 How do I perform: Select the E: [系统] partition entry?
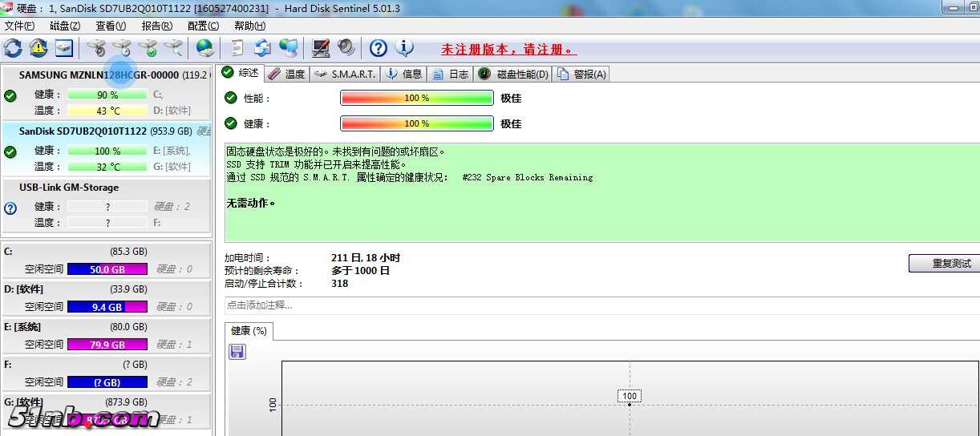(x=106, y=335)
